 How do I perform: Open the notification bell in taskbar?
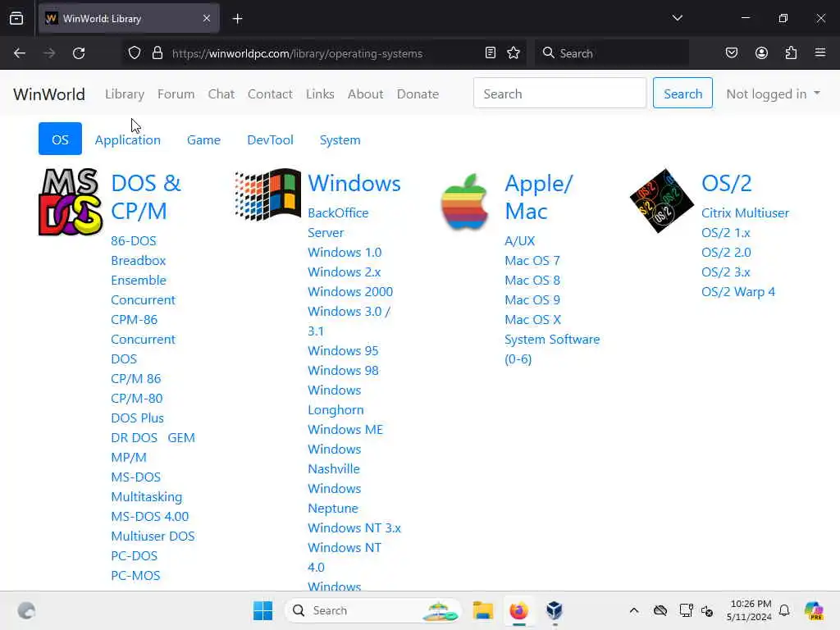click(x=784, y=610)
